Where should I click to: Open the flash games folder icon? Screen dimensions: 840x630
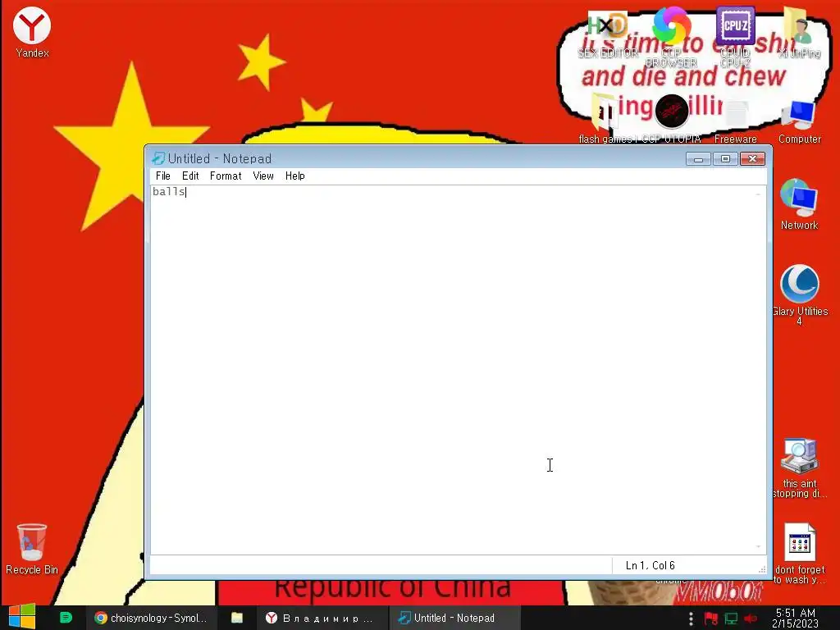pyautogui.click(x=608, y=119)
